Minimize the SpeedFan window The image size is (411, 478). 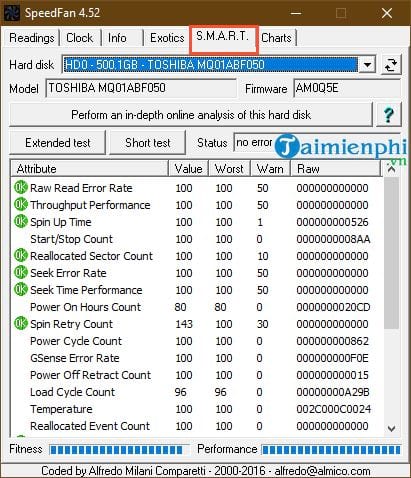pyautogui.click(x=296, y=13)
